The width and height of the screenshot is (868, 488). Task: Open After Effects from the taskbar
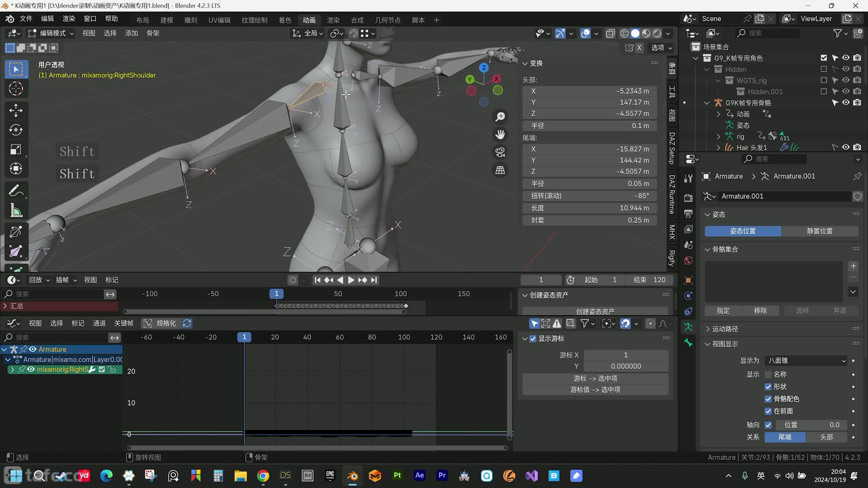[419, 476]
